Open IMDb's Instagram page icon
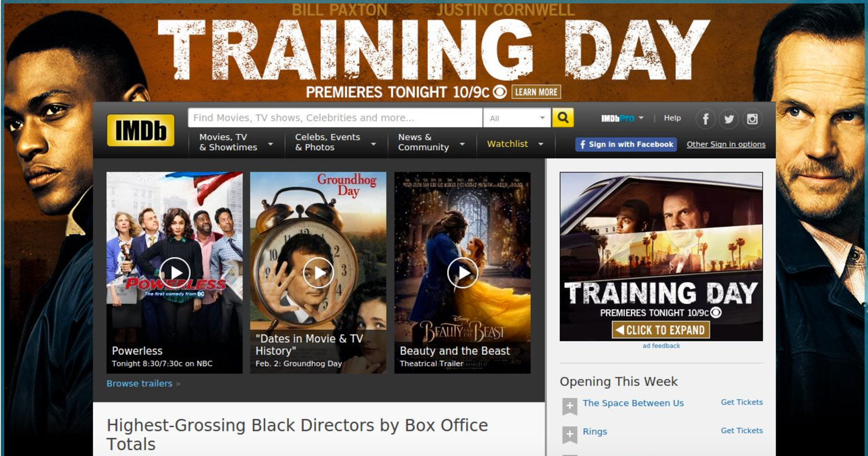This screenshot has height=456, width=868. click(x=752, y=119)
